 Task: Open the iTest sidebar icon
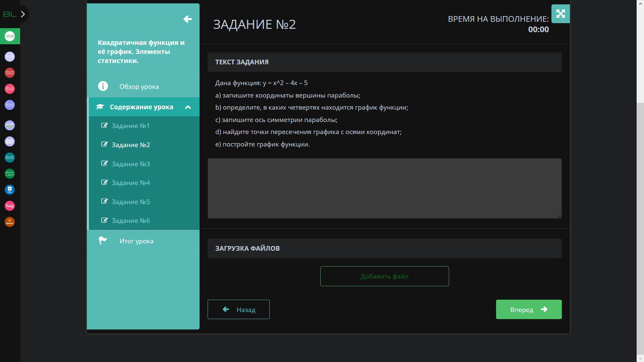[10, 190]
